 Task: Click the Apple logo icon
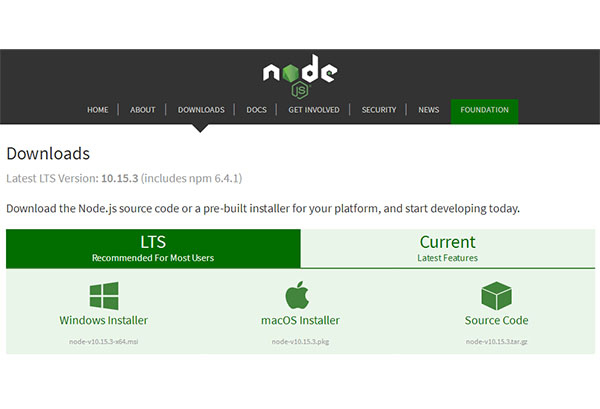coord(297,295)
